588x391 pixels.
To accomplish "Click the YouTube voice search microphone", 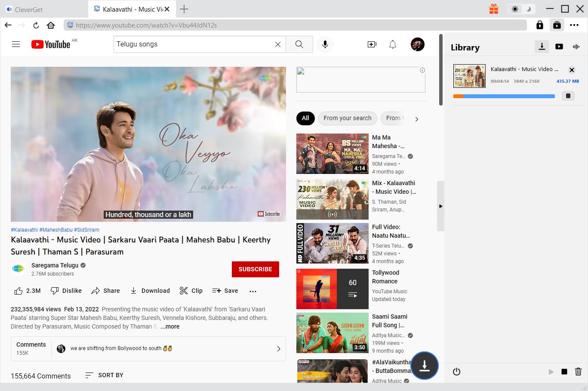I will [x=325, y=44].
